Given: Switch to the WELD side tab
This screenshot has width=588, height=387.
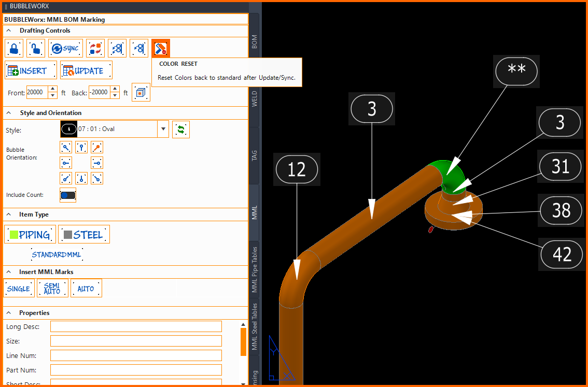Looking at the screenshot, I should click(254, 99).
